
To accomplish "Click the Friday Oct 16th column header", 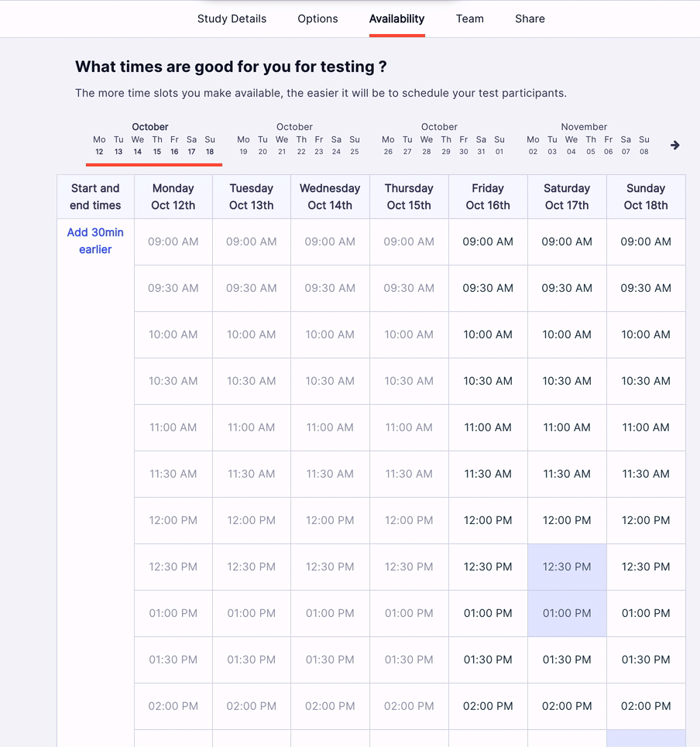I will [488, 197].
